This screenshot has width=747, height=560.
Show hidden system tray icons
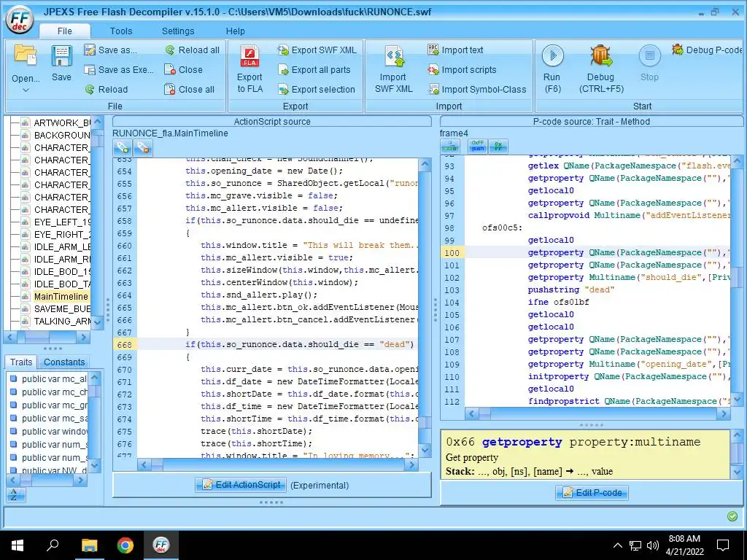click(617, 545)
